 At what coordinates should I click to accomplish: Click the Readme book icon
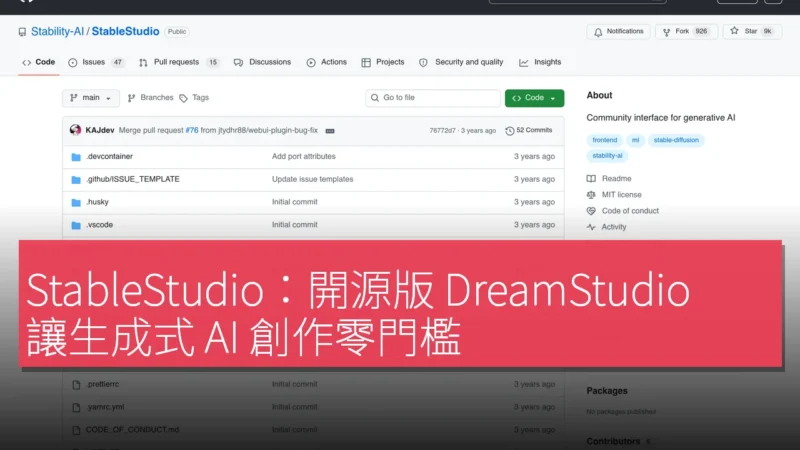591,179
